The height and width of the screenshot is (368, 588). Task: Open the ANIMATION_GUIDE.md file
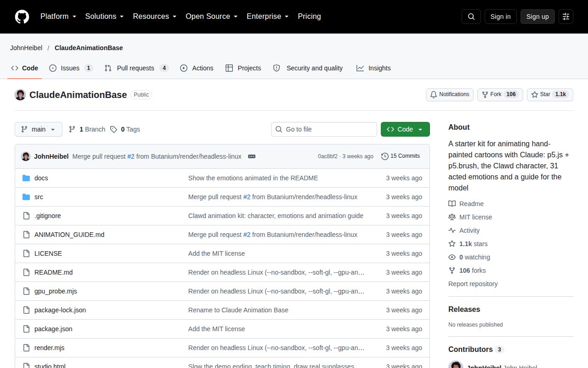69,235
